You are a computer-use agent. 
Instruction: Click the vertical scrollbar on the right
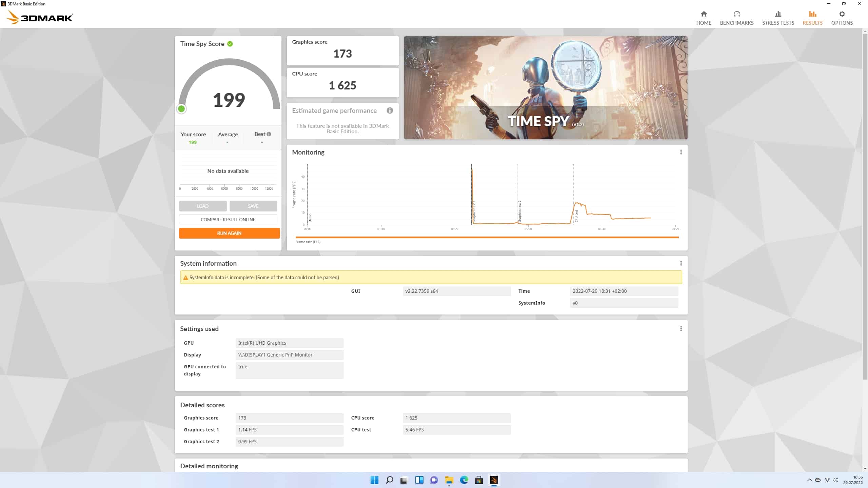tap(865, 203)
